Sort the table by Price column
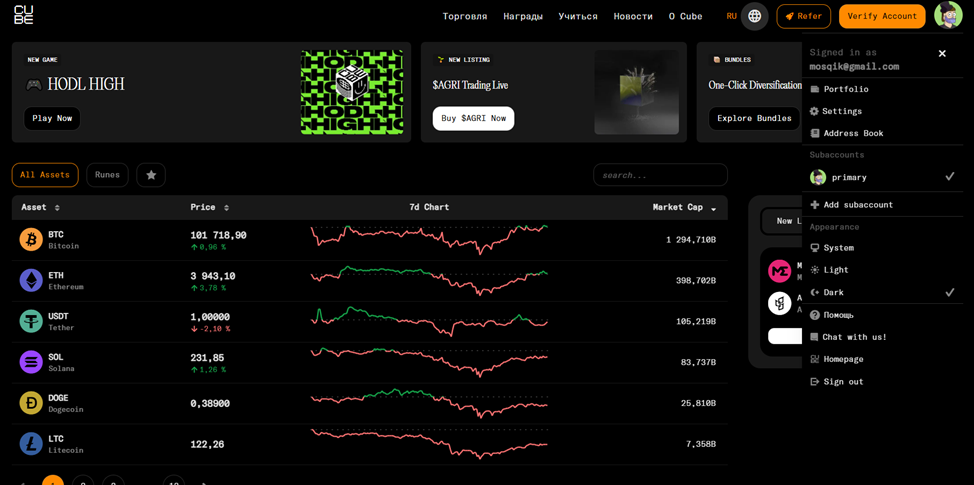The width and height of the screenshot is (974, 485). coord(209,207)
